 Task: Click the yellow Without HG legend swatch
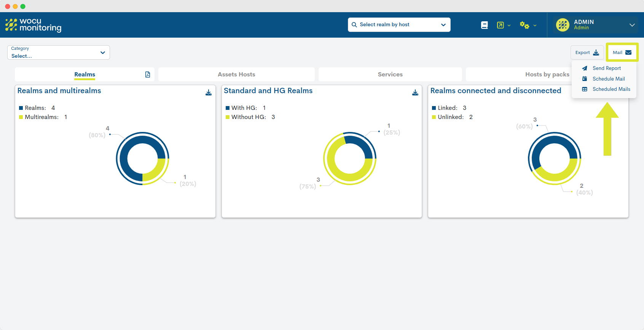[228, 117]
